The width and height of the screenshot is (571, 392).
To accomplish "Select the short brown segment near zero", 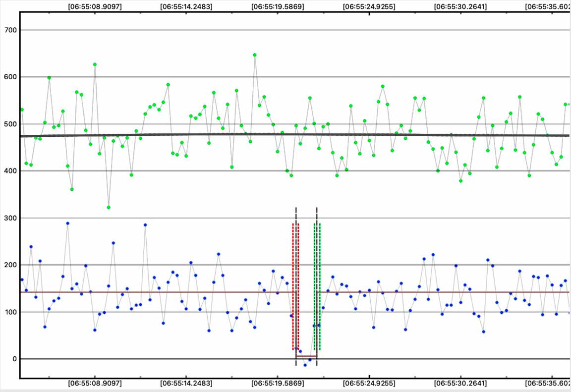I will (x=306, y=356).
